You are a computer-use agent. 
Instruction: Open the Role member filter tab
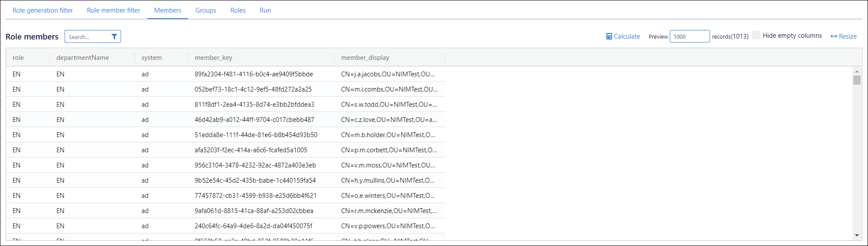113,10
